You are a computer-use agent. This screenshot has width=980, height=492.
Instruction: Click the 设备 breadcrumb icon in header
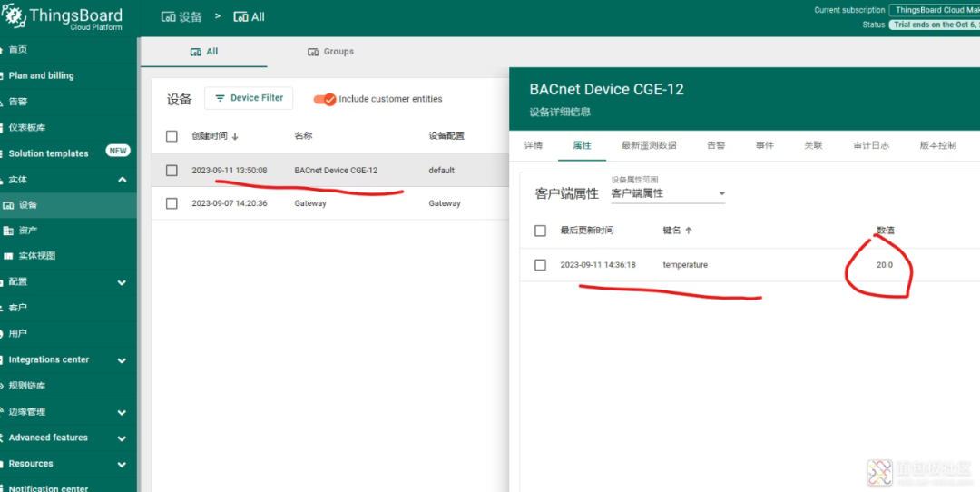point(169,17)
